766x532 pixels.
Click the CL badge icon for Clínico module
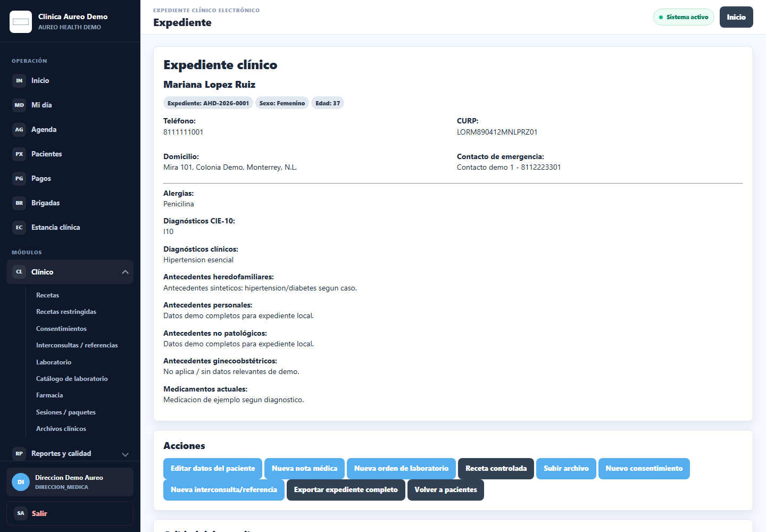pos(19,272)
